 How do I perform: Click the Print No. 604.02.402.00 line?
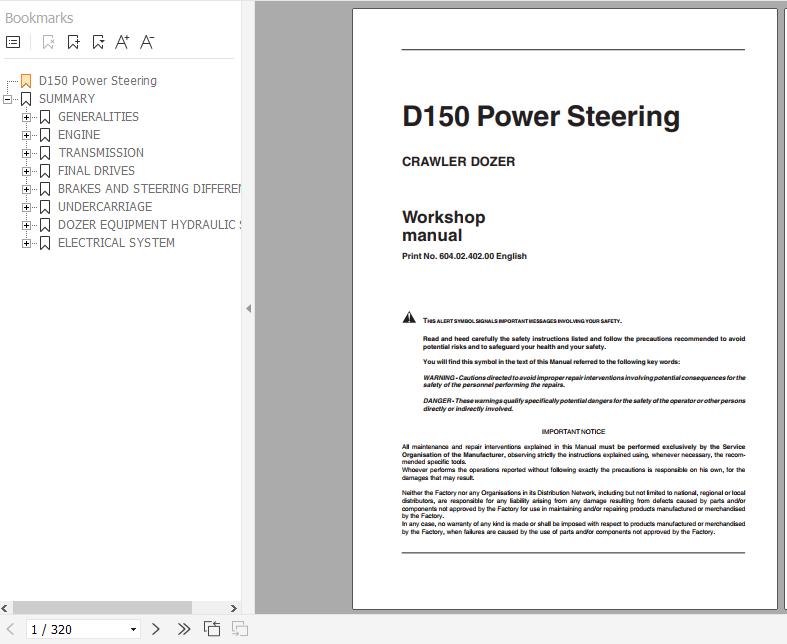464,256
